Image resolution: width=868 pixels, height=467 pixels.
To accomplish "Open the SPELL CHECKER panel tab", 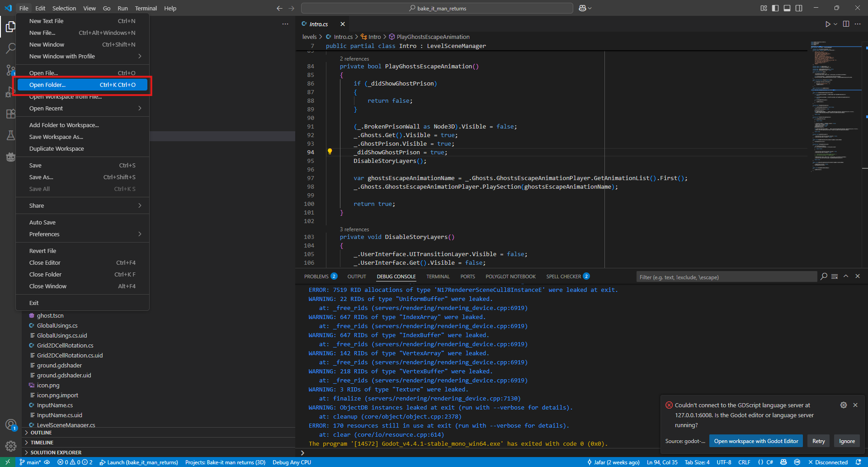I will pos(567,276).
